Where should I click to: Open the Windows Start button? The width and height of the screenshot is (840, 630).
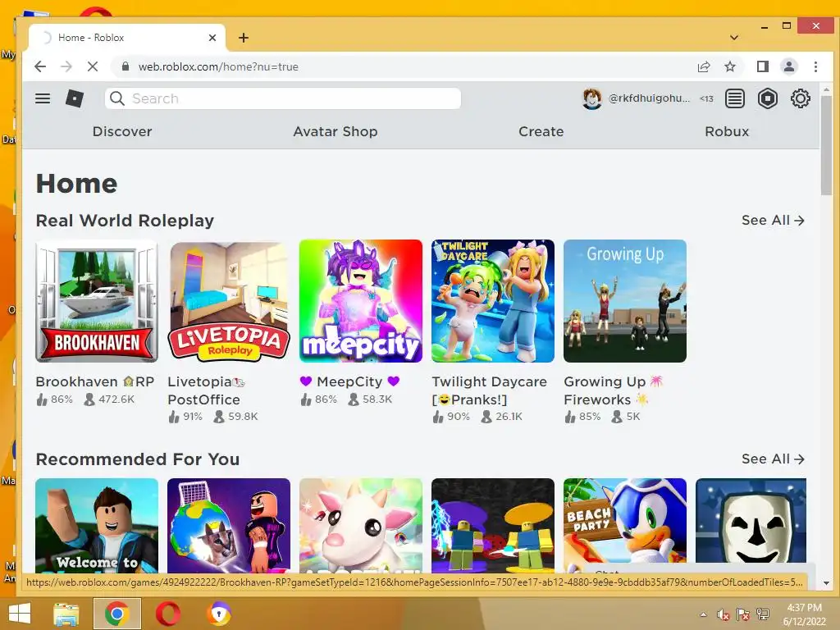click(20, 614)
